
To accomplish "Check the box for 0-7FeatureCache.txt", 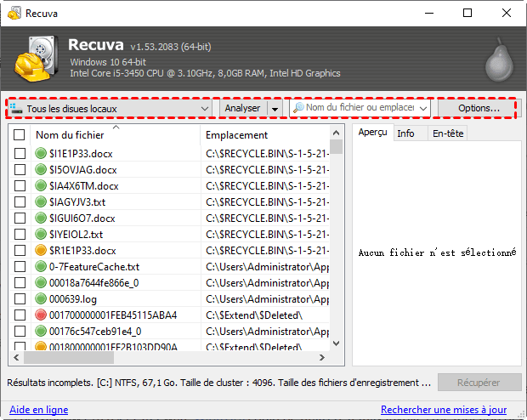I will click(20, 266).
